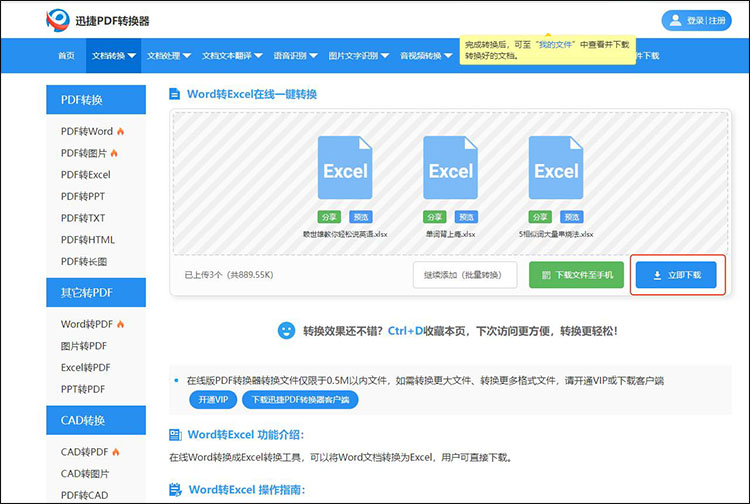Image resolution: width=750 pixels, height=504 pixels.
Task: Select the PDF转换 sidebar section header
Action: click(x=96, y=99)
